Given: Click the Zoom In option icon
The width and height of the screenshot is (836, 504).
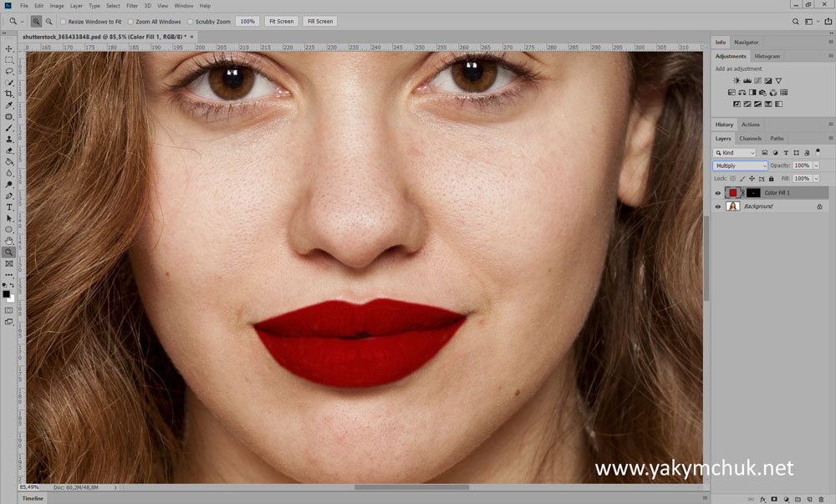Looking at the screenshot, I should [36, 21].
